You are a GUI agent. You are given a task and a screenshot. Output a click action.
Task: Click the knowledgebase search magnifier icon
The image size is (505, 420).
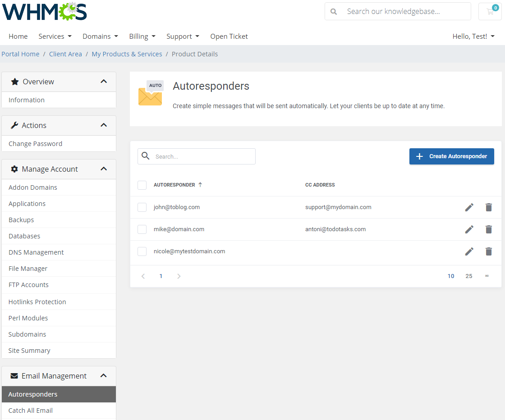(334, 12)
